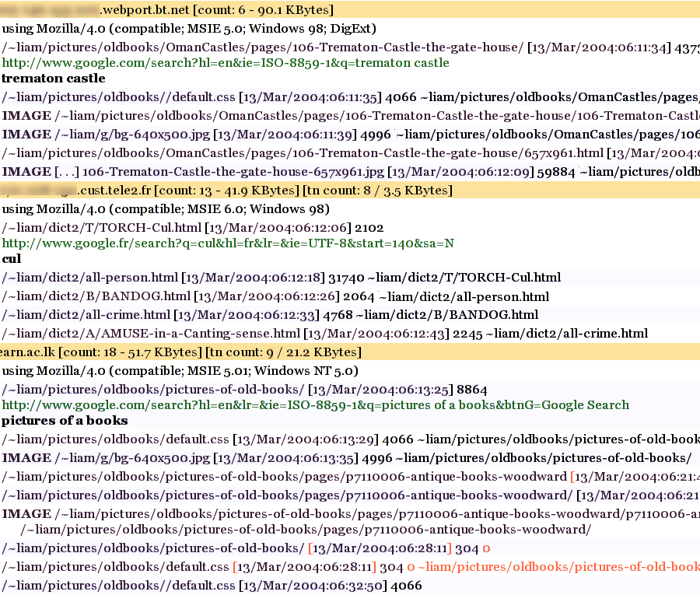Open the google.fr search referrer link
700x595 pixels.
click(228, 243)
